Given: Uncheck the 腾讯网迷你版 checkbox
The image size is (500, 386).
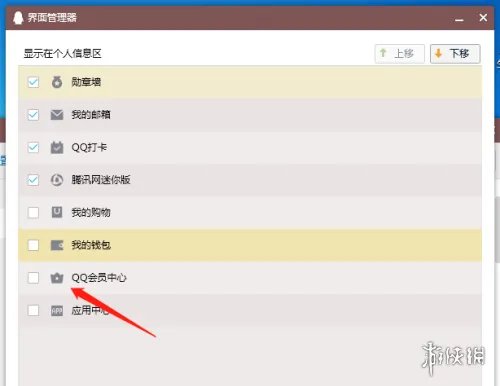Looking at the screenshot, I should click(33, 180).
